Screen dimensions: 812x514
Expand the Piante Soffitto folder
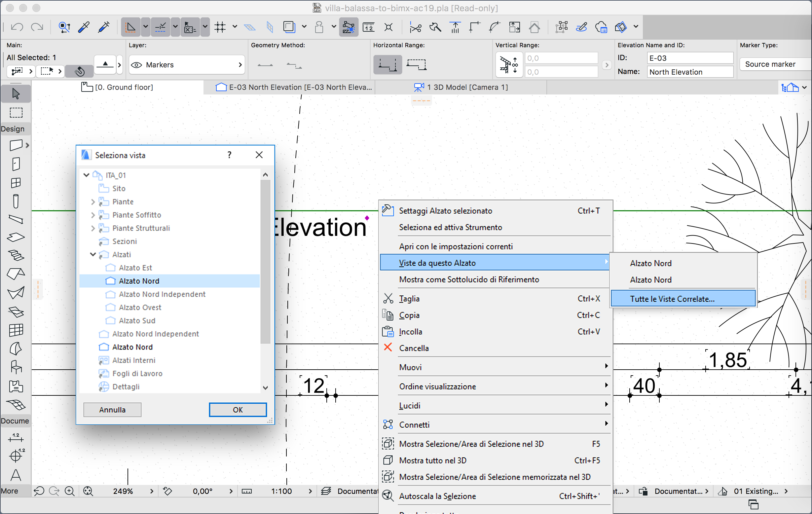(x=93, y=215)
